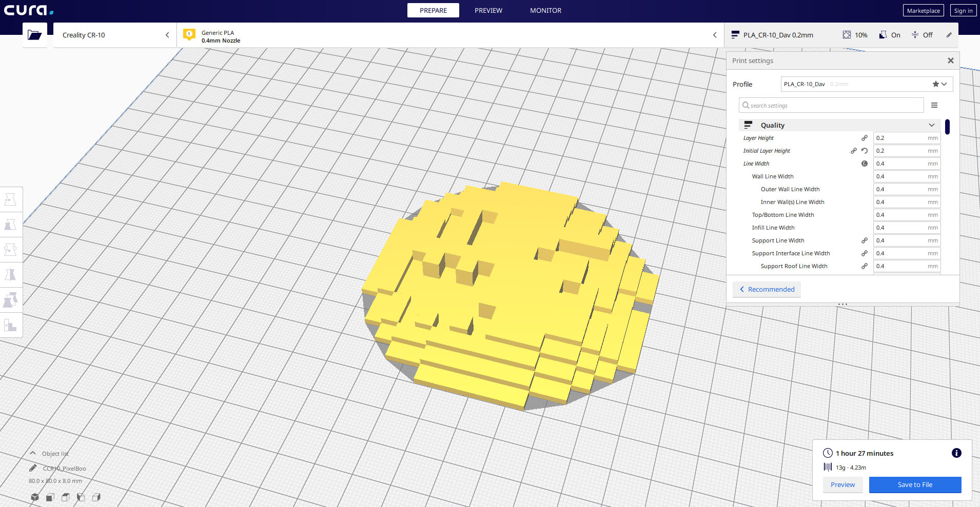The image size is (980, 507).
Task: Select the Support Blocker tool
Action: point(11,325)
